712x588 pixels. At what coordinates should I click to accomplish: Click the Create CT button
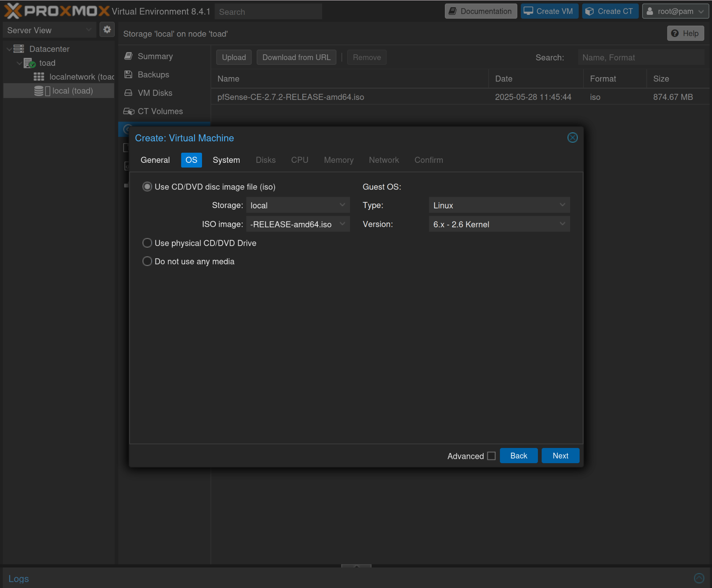click(x=610, y=11)
